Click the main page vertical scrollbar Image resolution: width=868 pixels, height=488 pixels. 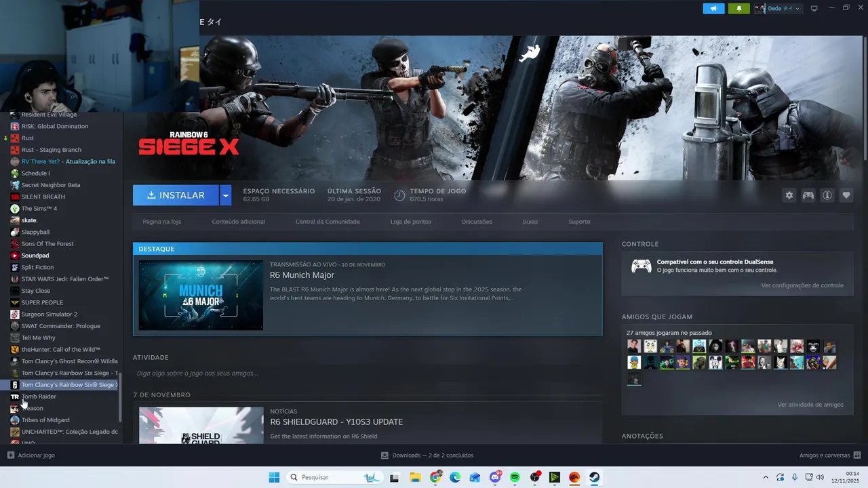[865, 98]
